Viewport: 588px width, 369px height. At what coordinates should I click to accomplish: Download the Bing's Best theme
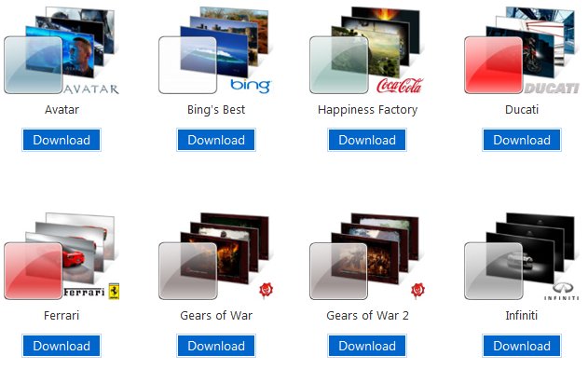point(216,140)
